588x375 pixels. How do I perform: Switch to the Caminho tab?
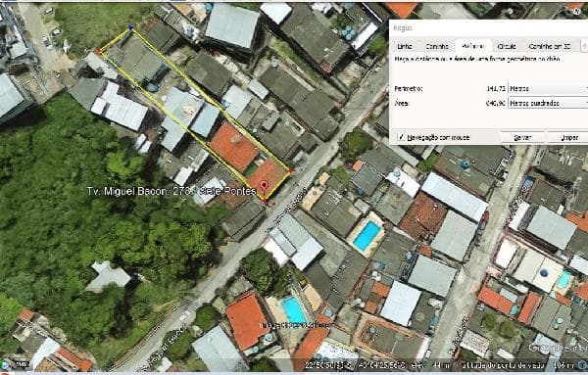click(x=437, y=46)
